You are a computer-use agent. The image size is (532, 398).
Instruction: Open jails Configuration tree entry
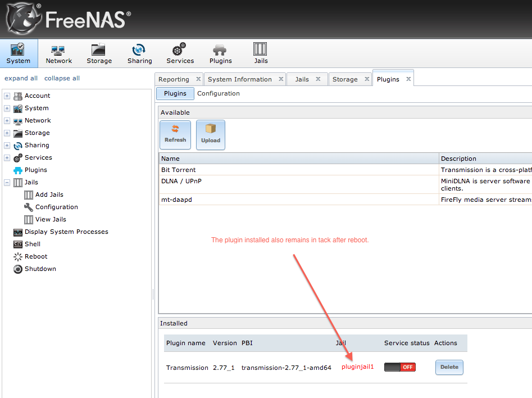[x=57, y=207]
